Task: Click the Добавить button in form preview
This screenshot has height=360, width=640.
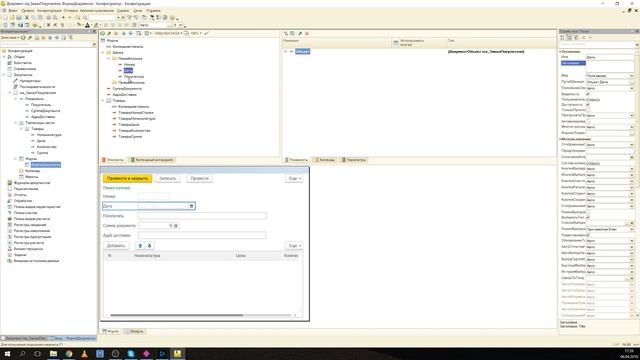Action: pos(116,246)
